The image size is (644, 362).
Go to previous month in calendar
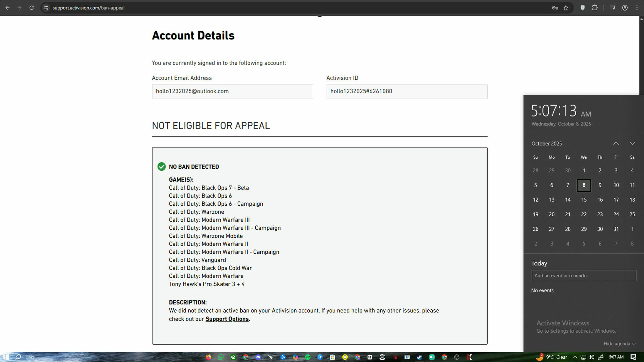click(616, 143)
